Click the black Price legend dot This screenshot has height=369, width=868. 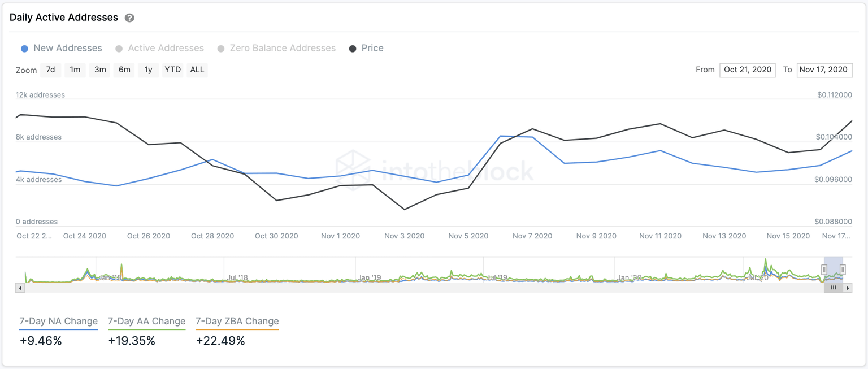point(353,48)
